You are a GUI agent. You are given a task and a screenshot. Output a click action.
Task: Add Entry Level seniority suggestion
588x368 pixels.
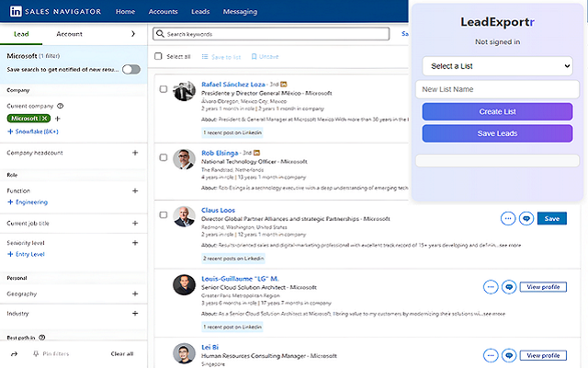pos(26,254)
